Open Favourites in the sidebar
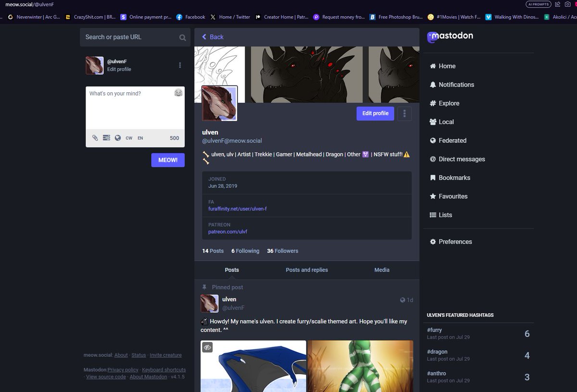Viewport: 577px width, 392px height. click(448, 196)
